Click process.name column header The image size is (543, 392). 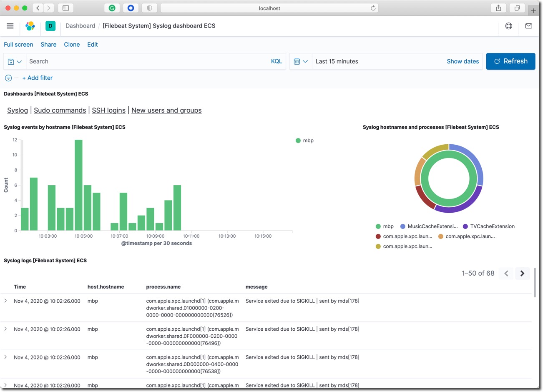(x=163, y=287)
